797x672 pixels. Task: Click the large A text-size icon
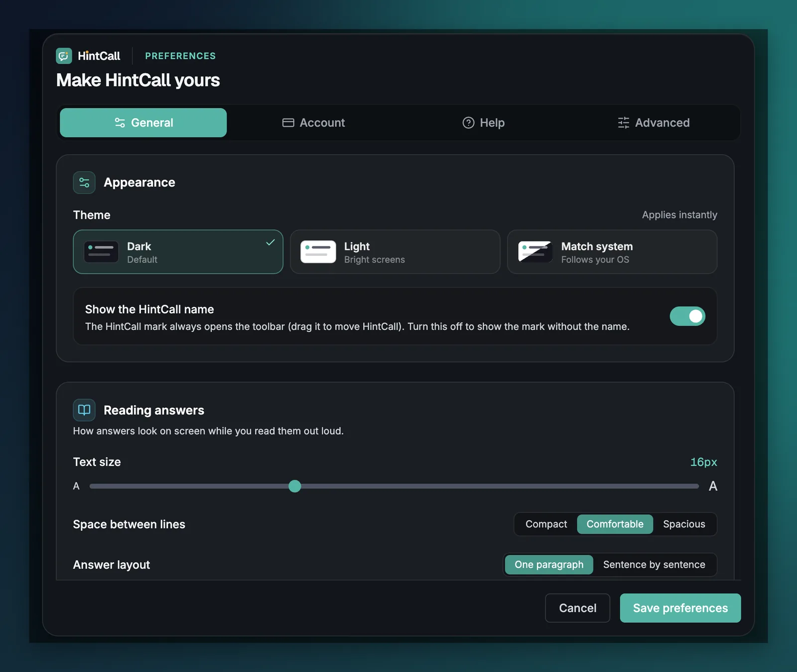[x=713, y=486]
